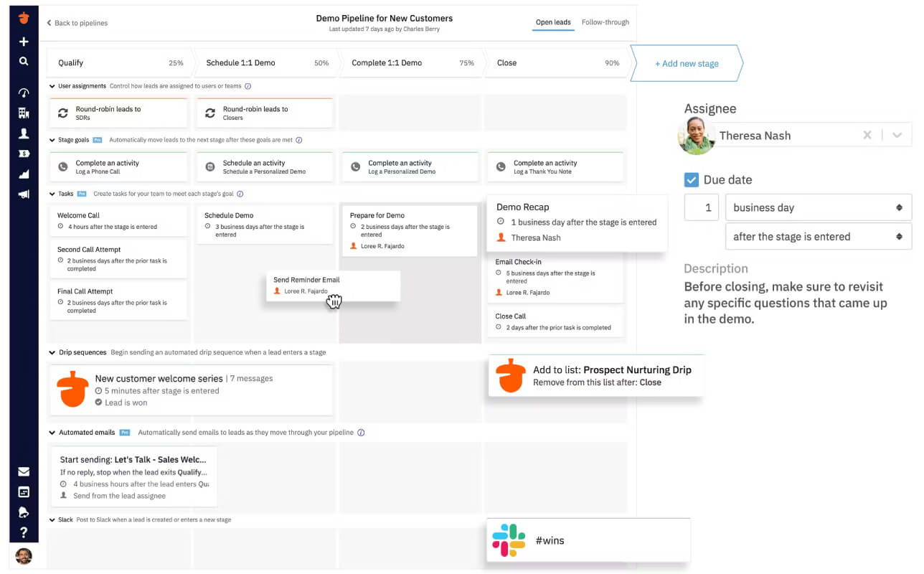Open the Email Check-in task
Image resolution: width=924 pixels, height=574 pixels.
pos(556,277)
